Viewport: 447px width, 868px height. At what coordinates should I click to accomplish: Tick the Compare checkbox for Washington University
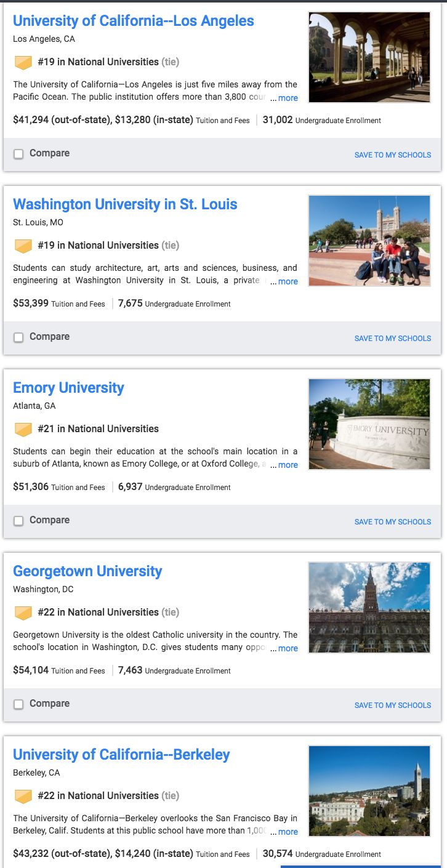coord(18,337)
